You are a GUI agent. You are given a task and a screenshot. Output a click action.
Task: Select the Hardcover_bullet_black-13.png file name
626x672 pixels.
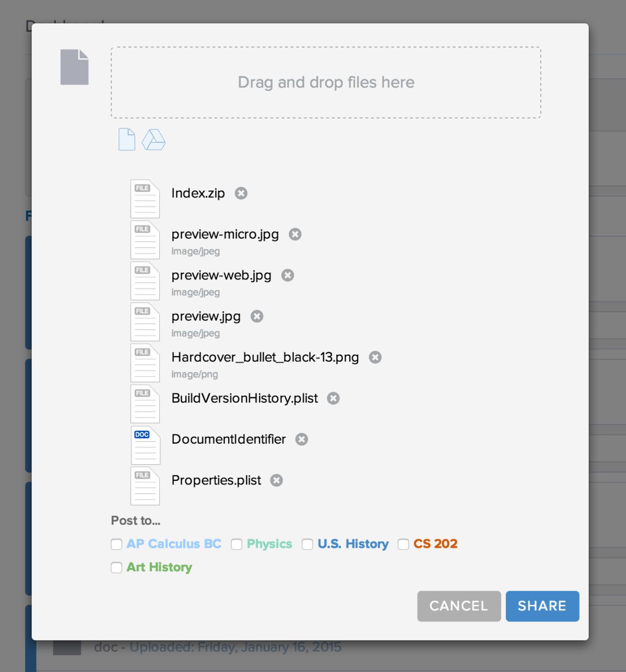tap(265, 357)
